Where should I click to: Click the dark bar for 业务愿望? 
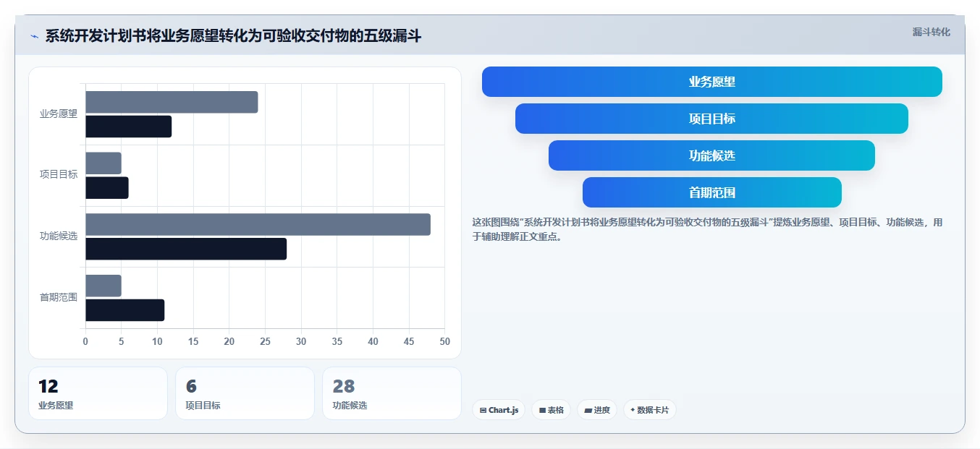129,127
